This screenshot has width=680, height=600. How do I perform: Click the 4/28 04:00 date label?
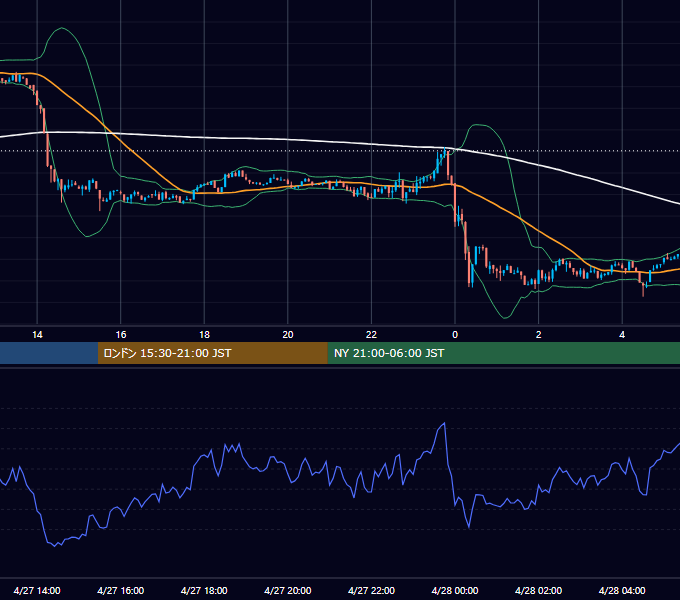click(622, 590)
